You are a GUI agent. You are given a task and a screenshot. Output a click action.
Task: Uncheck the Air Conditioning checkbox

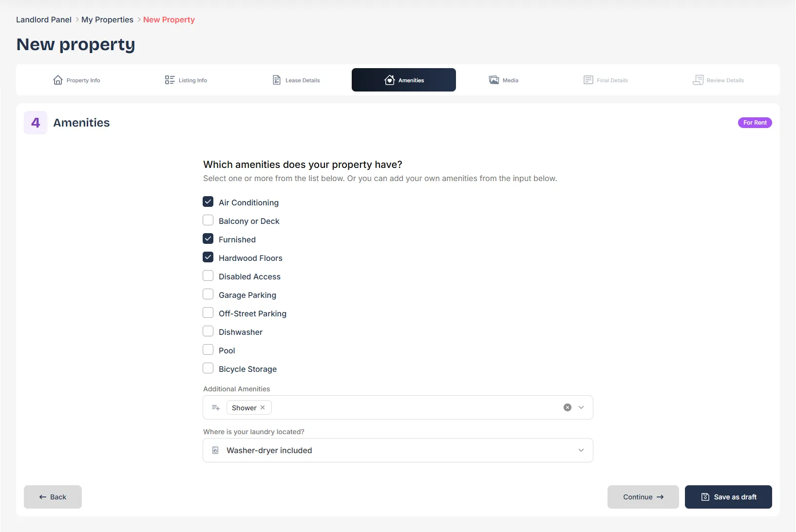pyautogui.click(x=208, y=202)
